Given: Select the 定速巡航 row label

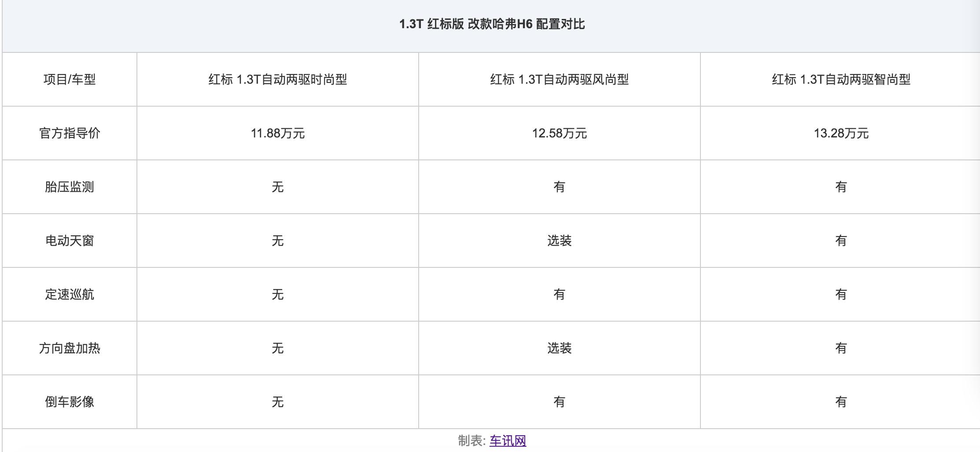Looking at the screenshot, I should click(x=70, y=294).
